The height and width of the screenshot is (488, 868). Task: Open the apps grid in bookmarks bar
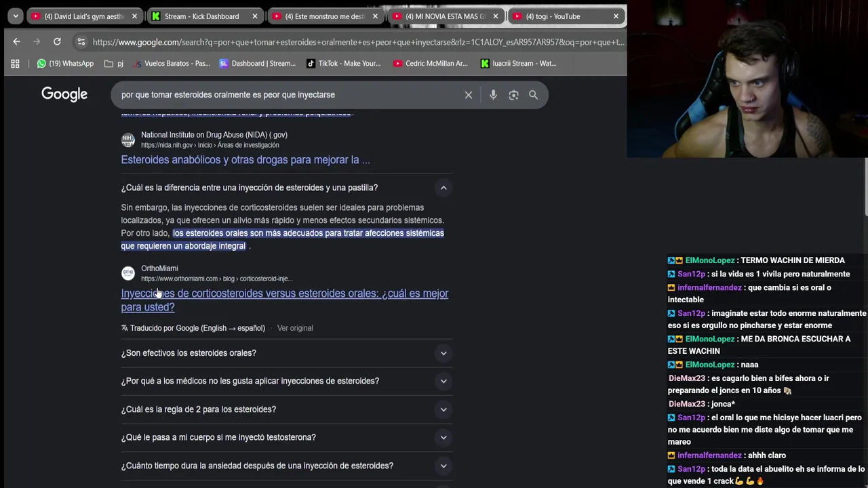(15, 64)
